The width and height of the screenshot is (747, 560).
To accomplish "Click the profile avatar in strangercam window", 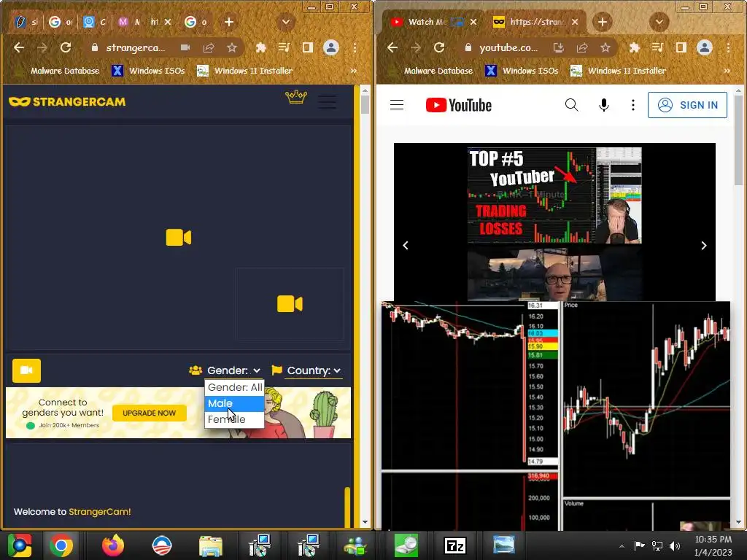I will click(x=331, y=47).
